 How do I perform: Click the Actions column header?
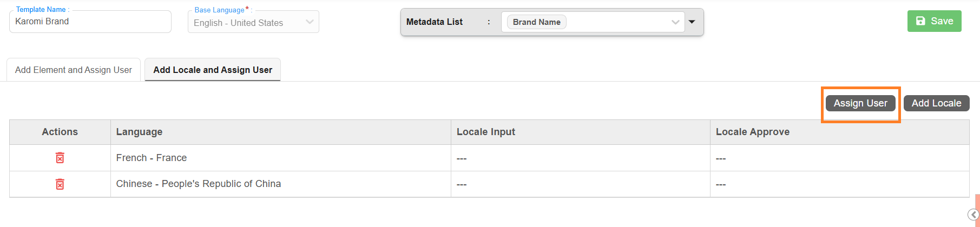(x=60, y=132)
